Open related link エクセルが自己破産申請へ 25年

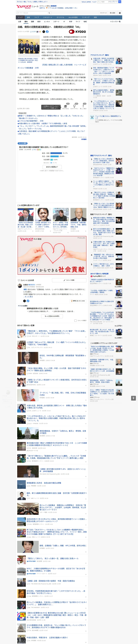tap(30, 121)
